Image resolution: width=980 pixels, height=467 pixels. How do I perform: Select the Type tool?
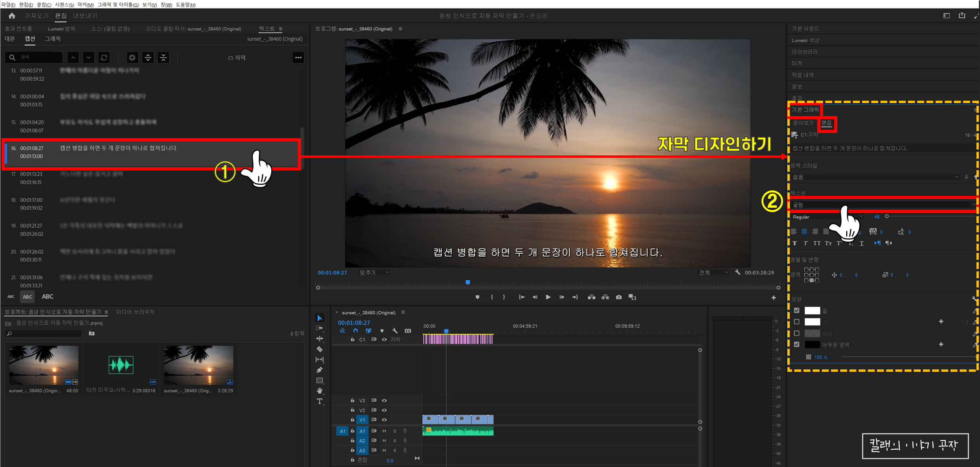click(320, 401)
